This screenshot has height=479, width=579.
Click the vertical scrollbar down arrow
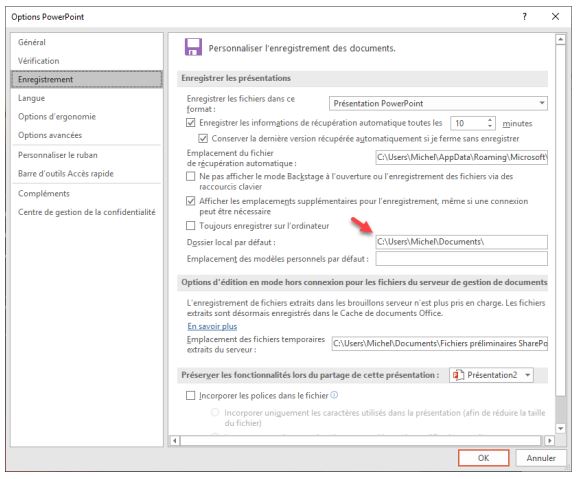[561, 428]
